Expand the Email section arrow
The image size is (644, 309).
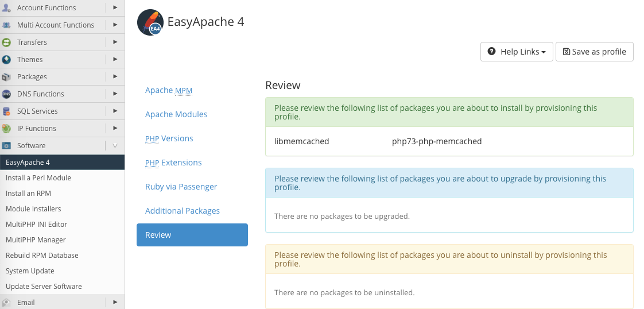115,302
